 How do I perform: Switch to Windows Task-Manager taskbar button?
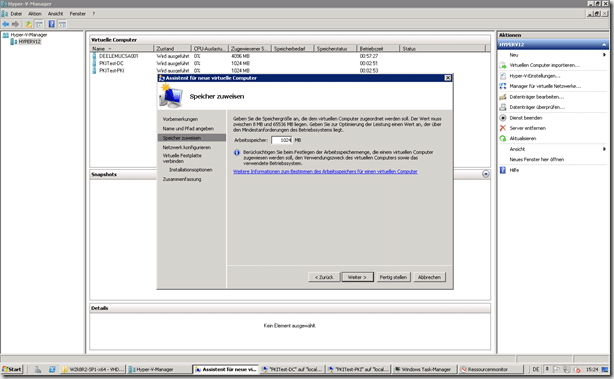423,369
